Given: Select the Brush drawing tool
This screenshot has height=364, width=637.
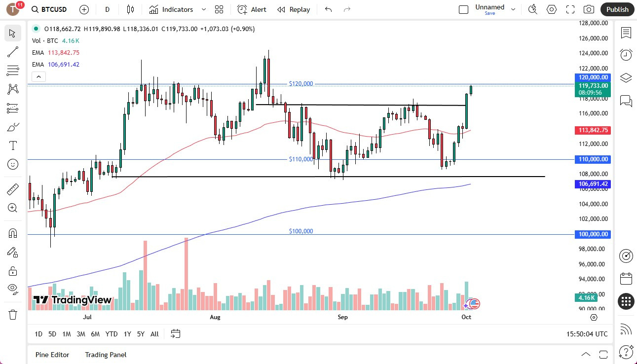Looking at the screenshot, I should (12, 127).
